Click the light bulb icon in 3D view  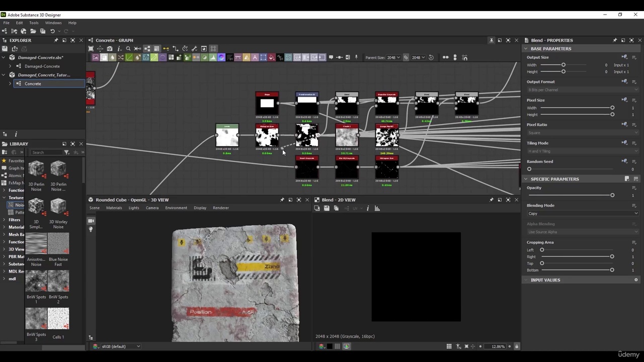(x=91, y=229)
